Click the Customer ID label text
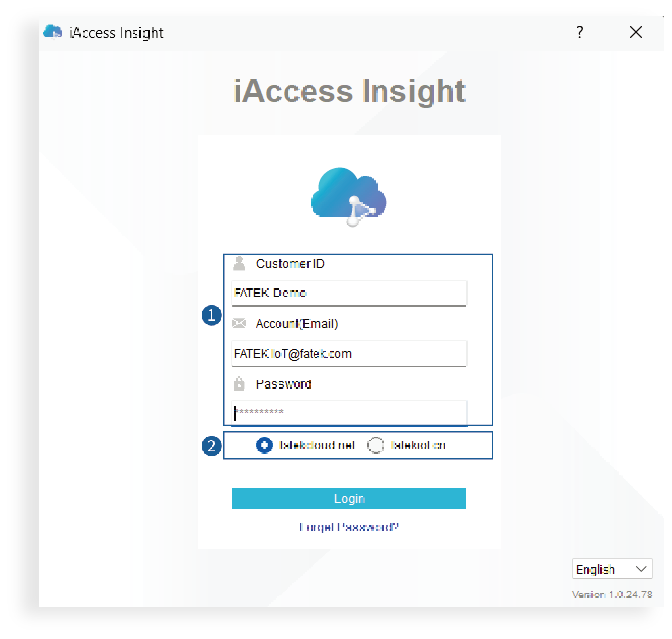Screen dimensions: 672x639 (x=290, y=263)
